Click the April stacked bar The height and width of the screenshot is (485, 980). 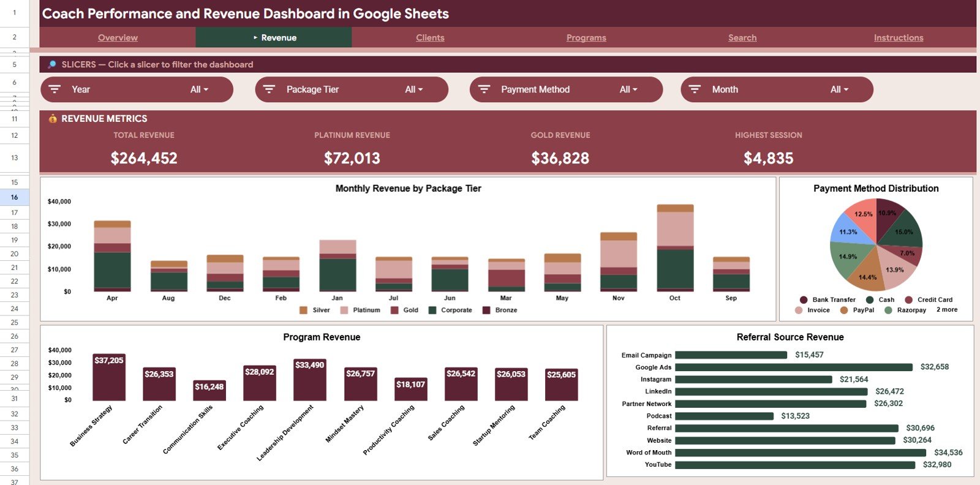112,256
